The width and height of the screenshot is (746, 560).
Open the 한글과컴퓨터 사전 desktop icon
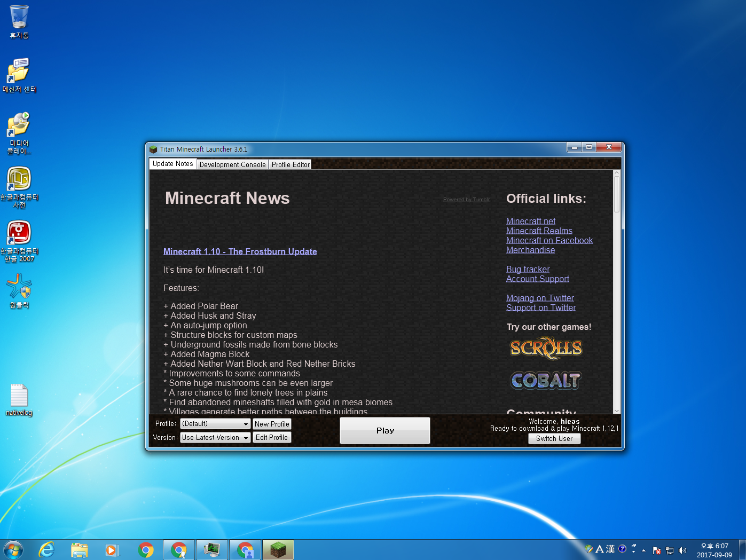pos(19,187)
